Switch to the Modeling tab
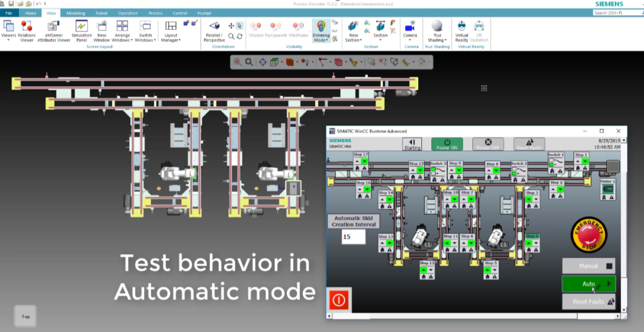644x332 pixels. [75, 13]
